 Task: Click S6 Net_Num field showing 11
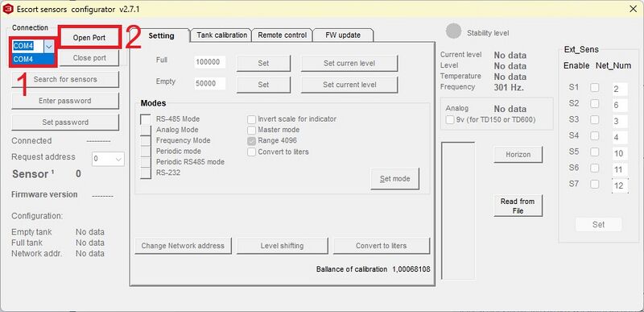(620, 169)
